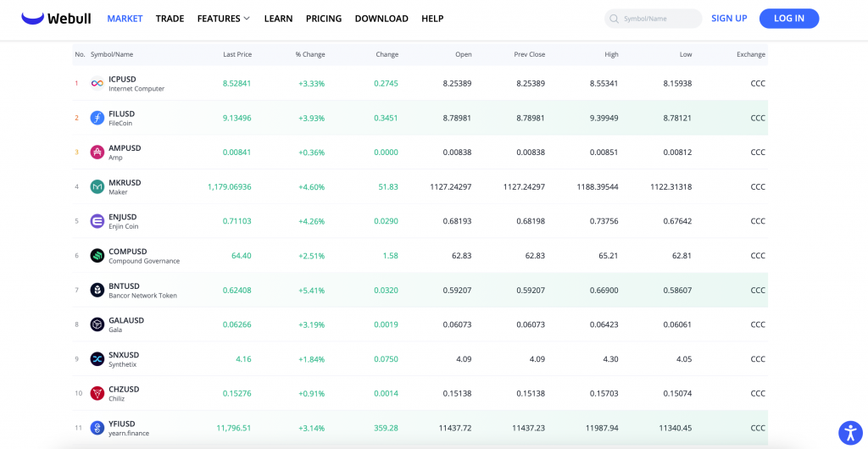Click the Gala coin icon
Viewport: 868px width, 449px height.
(97, 324)
